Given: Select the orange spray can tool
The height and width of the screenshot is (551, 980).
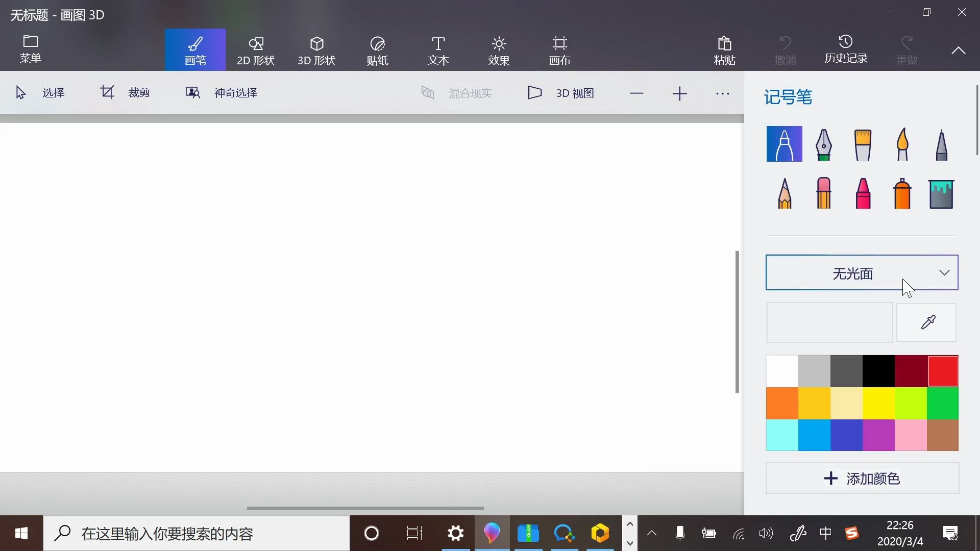Looking at the screenshot, I should tap(902, 194).
